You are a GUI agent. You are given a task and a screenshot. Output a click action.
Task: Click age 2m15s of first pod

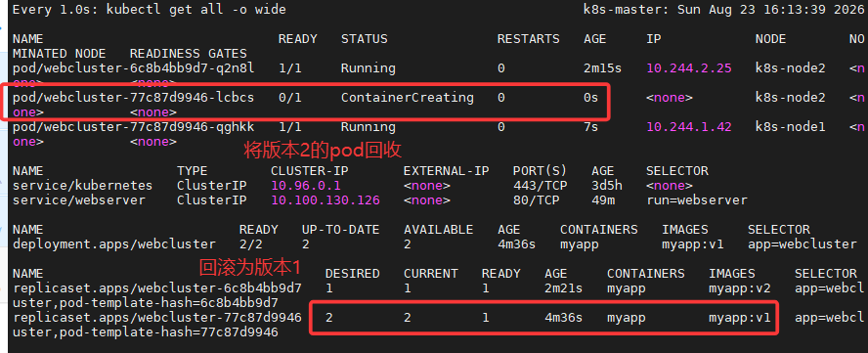point(603,68)
